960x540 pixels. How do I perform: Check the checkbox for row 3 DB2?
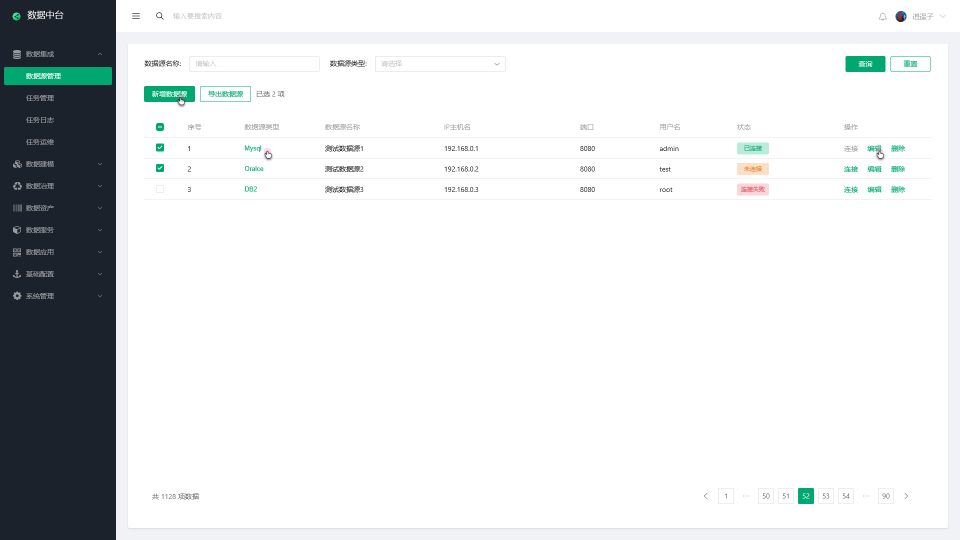tap(160, 189)
